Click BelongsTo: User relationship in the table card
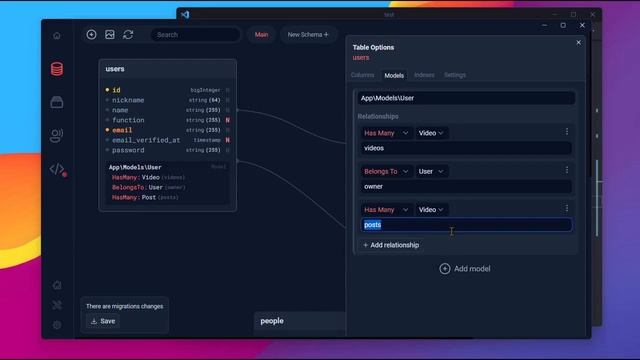The height and width of the screenshot is (360, 640). 149,187
